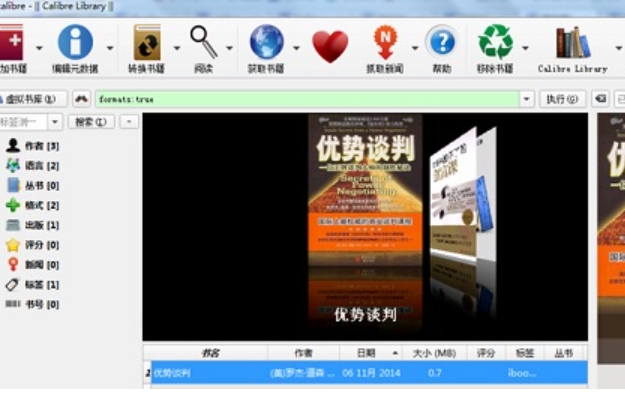
Task: Open the Read book magnifier icon
Action: coord(204,42)
